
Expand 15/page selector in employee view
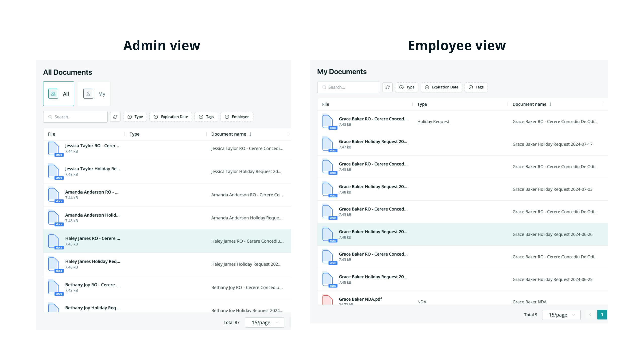[x=561, y=315]
